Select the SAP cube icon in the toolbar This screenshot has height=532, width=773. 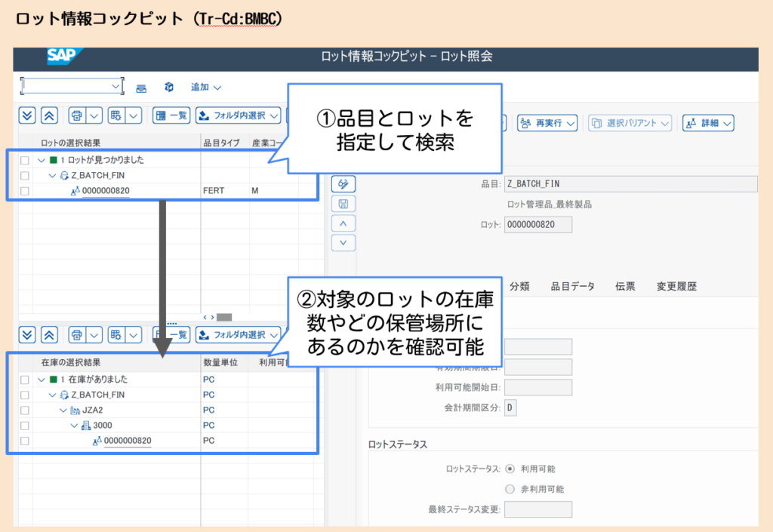click(168, 88)
